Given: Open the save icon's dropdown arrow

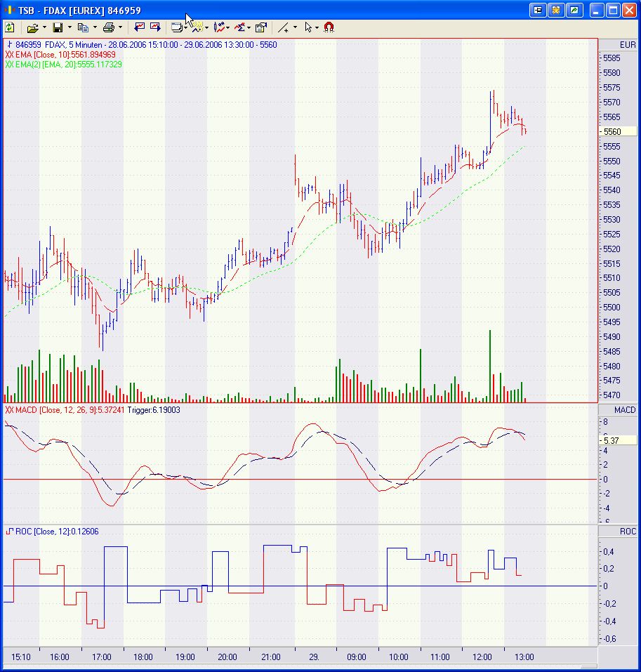Looking at the screenshot, I should coord(70,27).
